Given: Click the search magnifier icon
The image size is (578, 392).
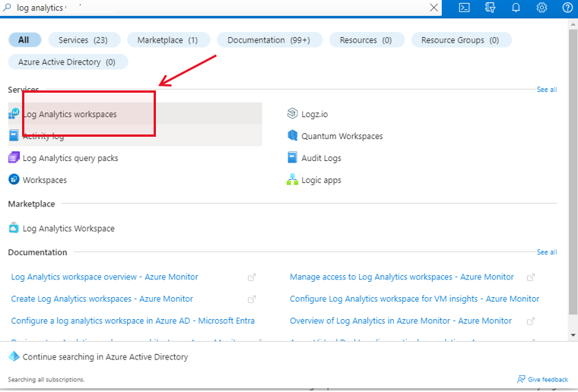Looking at the screenshot, I should click(7, 8).
